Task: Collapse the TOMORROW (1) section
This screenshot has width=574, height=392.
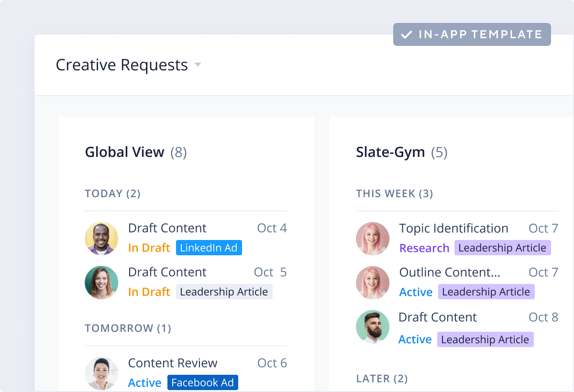Action: click(128, 328)
